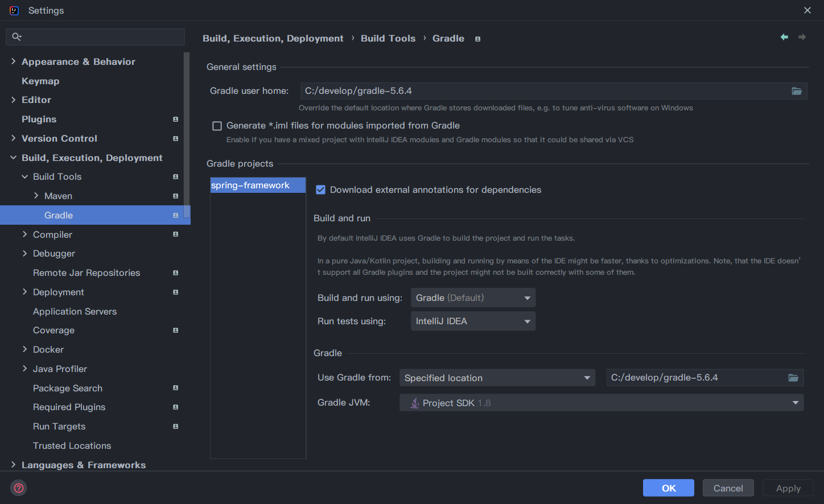Click the OK button
Viewport: 824px width, 504px height.
tap(669, 488)
